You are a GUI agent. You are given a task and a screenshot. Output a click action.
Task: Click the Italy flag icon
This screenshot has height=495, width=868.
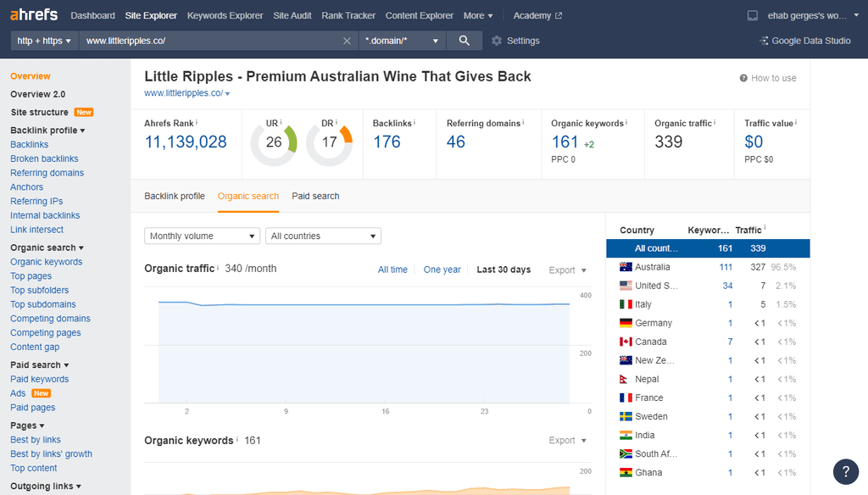pyautogui.click(x=626, y=304)
